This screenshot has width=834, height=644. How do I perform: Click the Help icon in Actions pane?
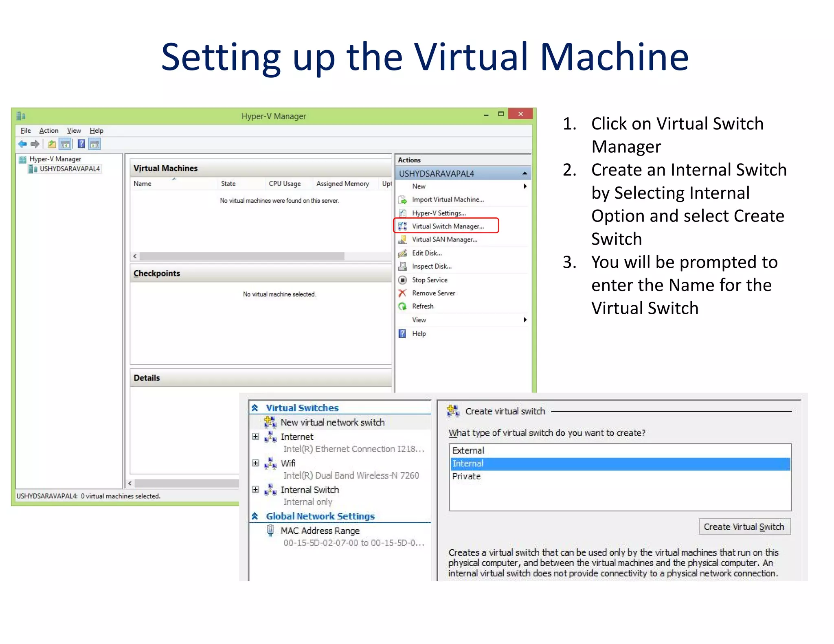(402, 333)
